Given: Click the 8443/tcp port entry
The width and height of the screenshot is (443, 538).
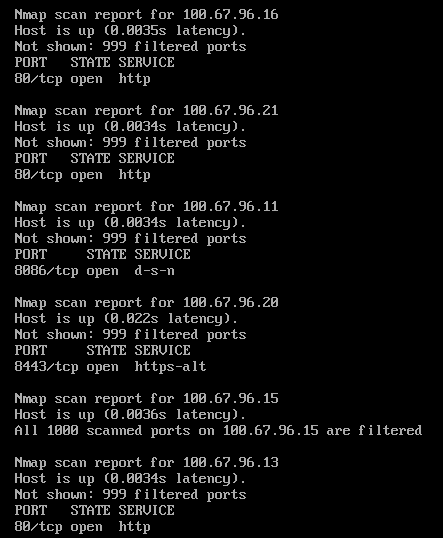Looking at the screenshot, I should [x=46, y=367].
